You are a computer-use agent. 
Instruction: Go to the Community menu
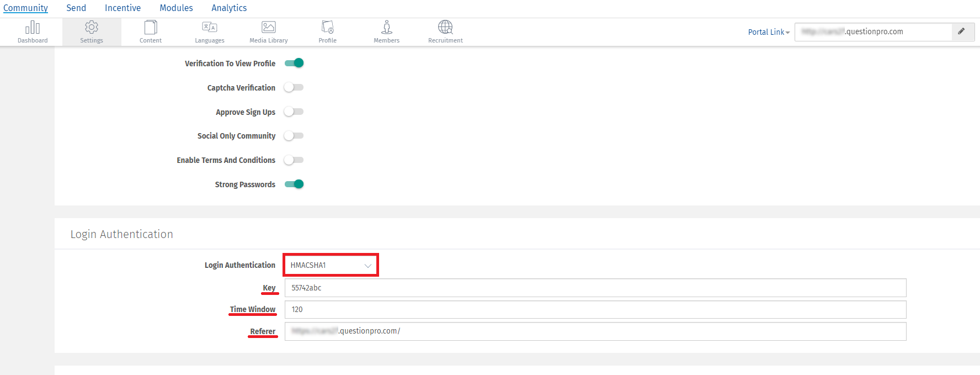[25, 8]
